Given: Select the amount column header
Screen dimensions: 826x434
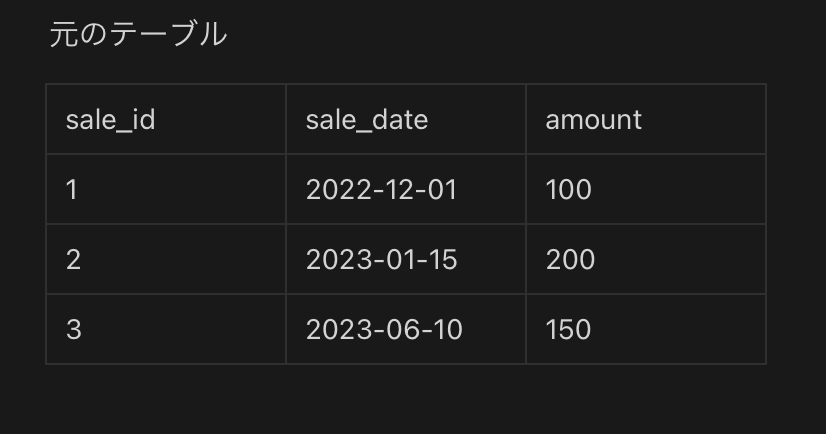Looking at the screenshot, I should tap(646, 119).
